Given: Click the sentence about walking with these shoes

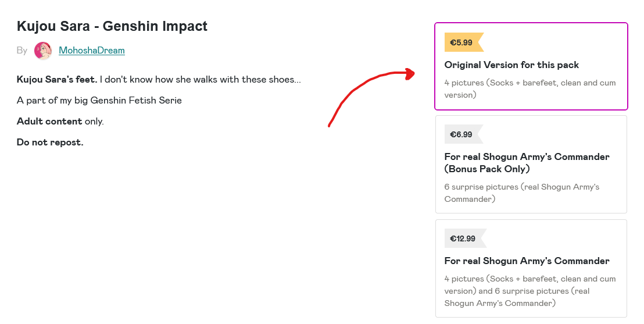Looking at the screenshot, I should (201, 80).
